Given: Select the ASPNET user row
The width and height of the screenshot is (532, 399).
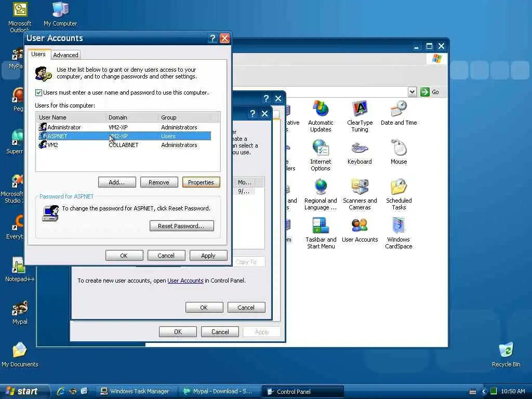Looking at the screenshot, I should (125, 136).
